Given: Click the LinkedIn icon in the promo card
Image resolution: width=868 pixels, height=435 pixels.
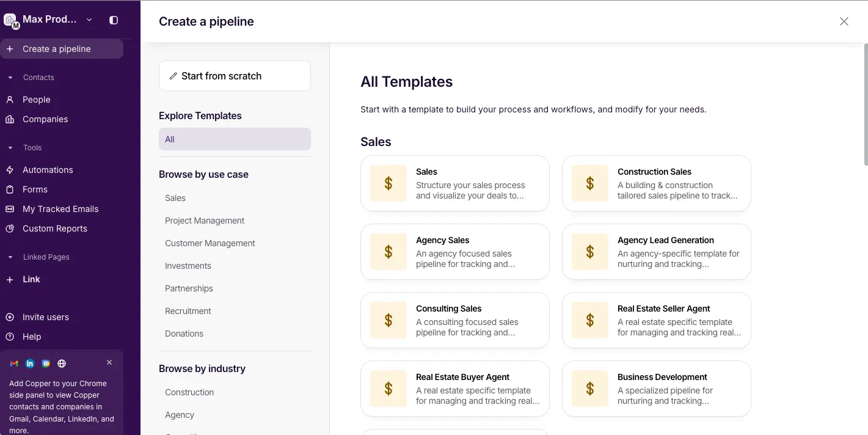Looking at the screenshot, I should point(29,363).
